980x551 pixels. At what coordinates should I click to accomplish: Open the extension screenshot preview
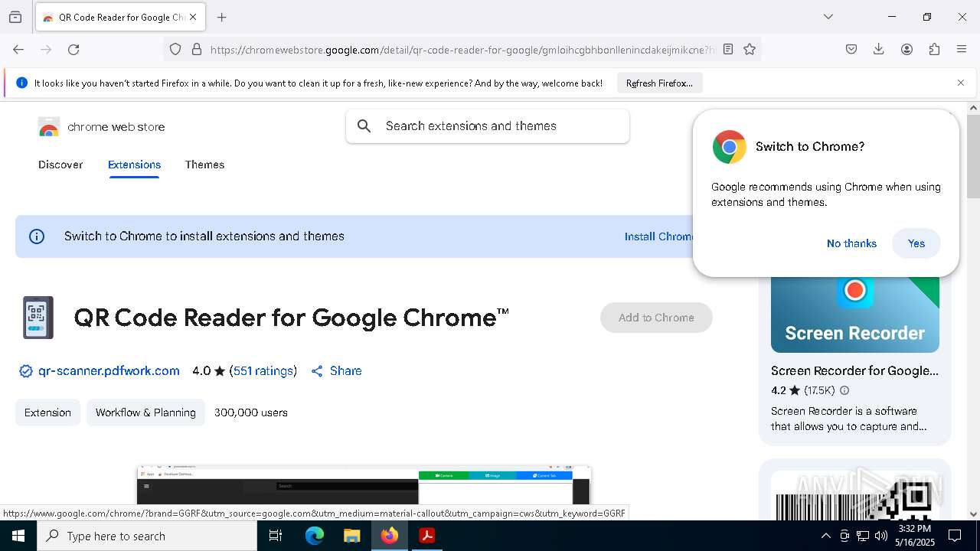[364, 484]
